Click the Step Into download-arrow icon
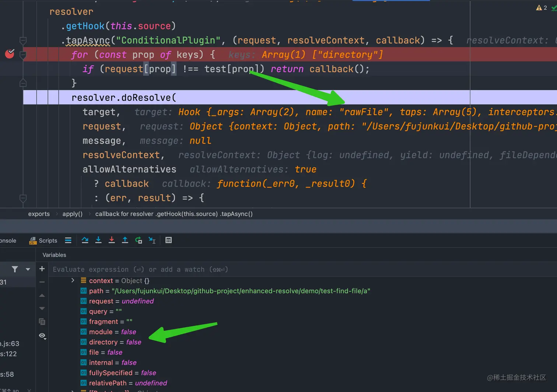The height and width of the screenshot is (392, 557). (98, 240)
